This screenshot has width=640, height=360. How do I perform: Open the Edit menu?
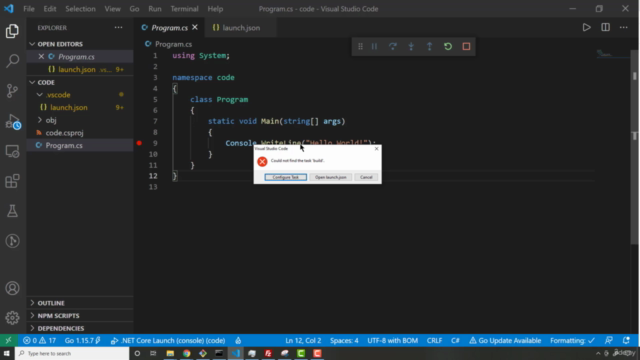pyautogui.click(x=50, y=9)
